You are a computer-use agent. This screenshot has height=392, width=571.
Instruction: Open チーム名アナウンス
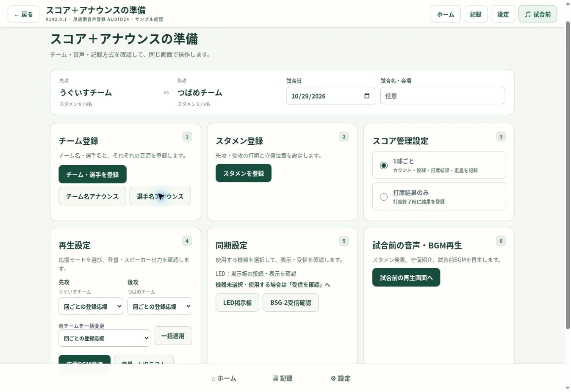(x=92, y=196)
